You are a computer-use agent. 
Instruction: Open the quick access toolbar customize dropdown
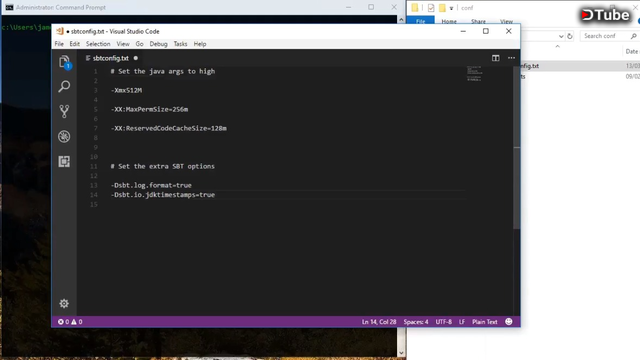(451, 8)
